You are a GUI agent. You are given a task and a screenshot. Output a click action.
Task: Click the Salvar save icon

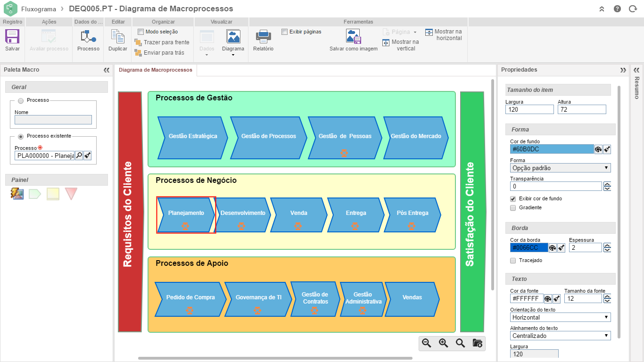pos(12,37)
